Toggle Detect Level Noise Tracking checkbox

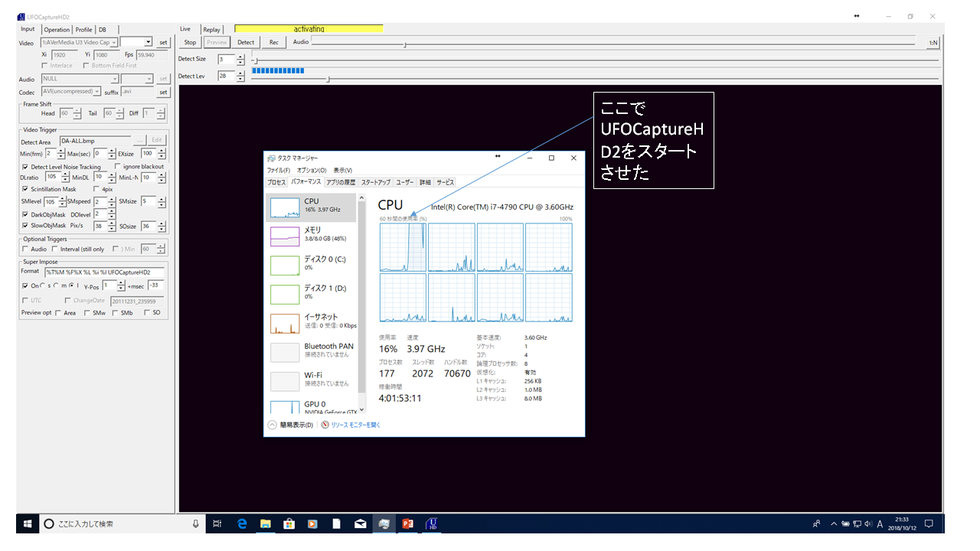(x=25, y=167)
